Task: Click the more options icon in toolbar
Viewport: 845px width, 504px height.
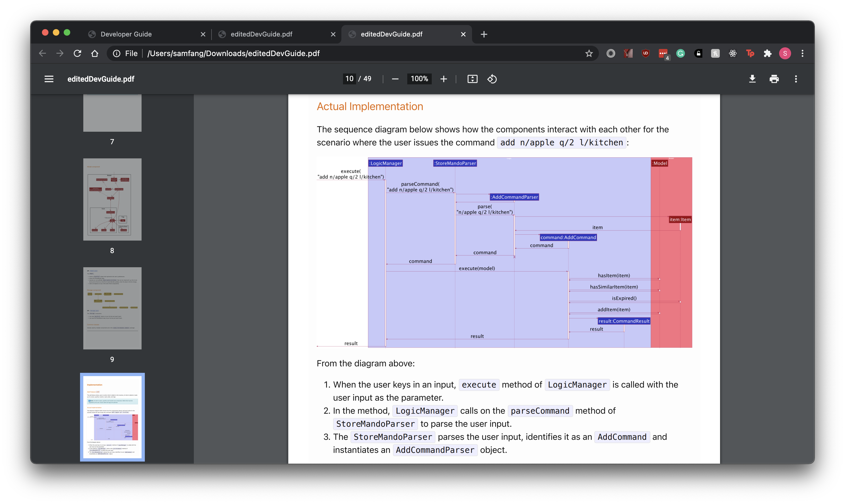Action: tap(796, 79)
